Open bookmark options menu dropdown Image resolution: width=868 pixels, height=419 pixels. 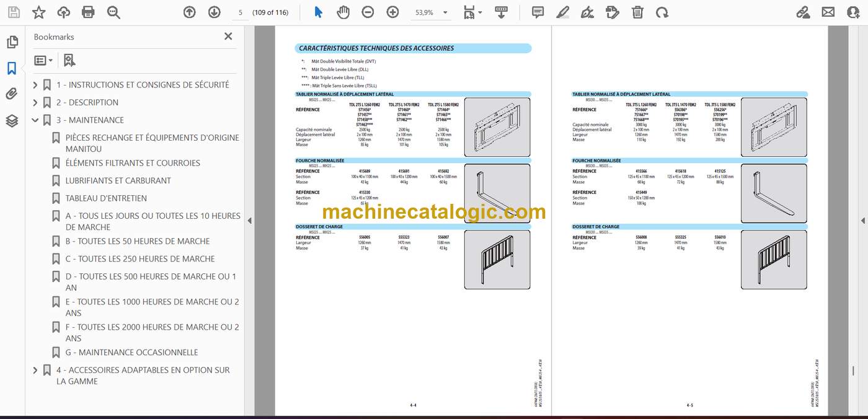click(x=43, y=60)
